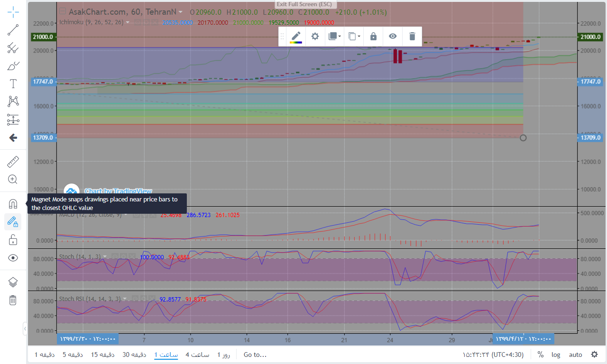The width and height of the screenshot is (607, 364).
Task: Open the MACD settings gear icon
Action: [x=145, y=215]
